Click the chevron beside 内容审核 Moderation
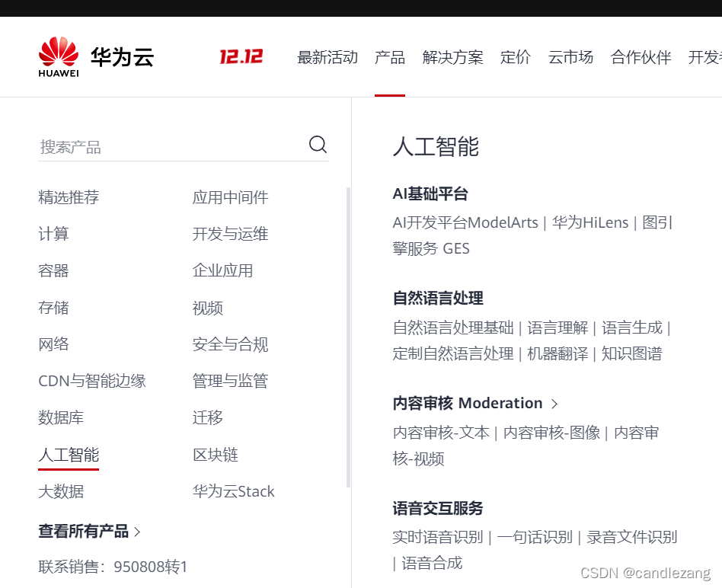Viewport: 722px width, 588px height. (x=554, y=404)
